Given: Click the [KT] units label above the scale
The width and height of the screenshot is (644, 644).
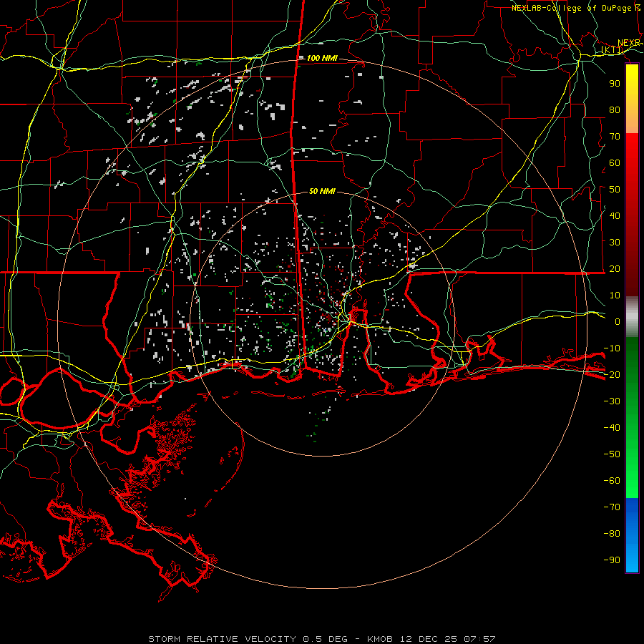Looking at the screenshot, I should tap(611, 50).
